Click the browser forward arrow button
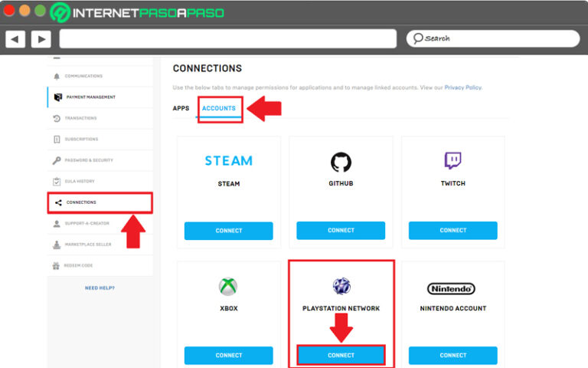The image size is (588, 368). click(x=41, y=38)
